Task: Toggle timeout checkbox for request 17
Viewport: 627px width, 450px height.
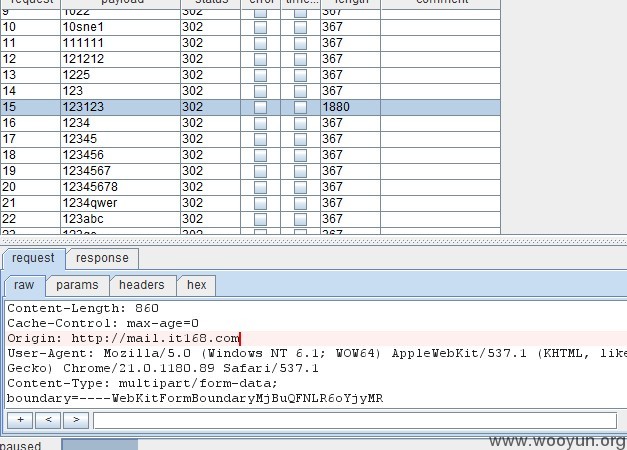Action: [x=300, y=139]
